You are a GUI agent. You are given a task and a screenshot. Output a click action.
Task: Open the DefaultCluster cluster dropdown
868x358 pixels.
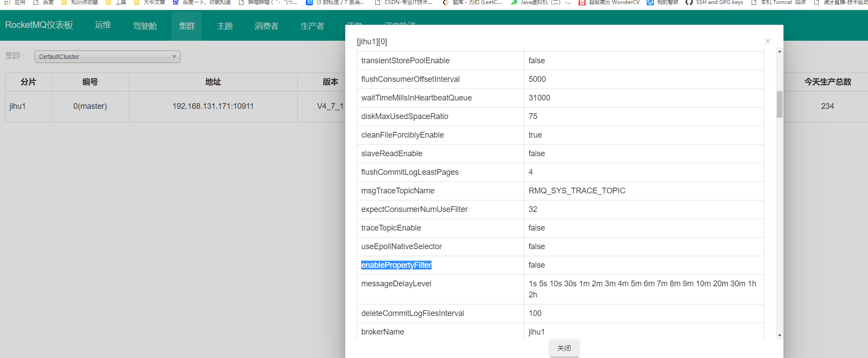(x=108, y=57)
